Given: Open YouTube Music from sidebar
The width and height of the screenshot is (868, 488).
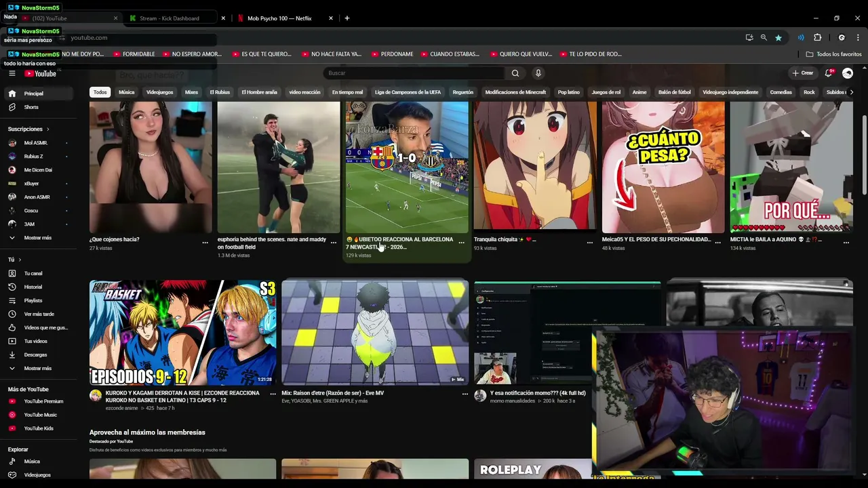Looking at the screenshot, I should tap(39, 415).
